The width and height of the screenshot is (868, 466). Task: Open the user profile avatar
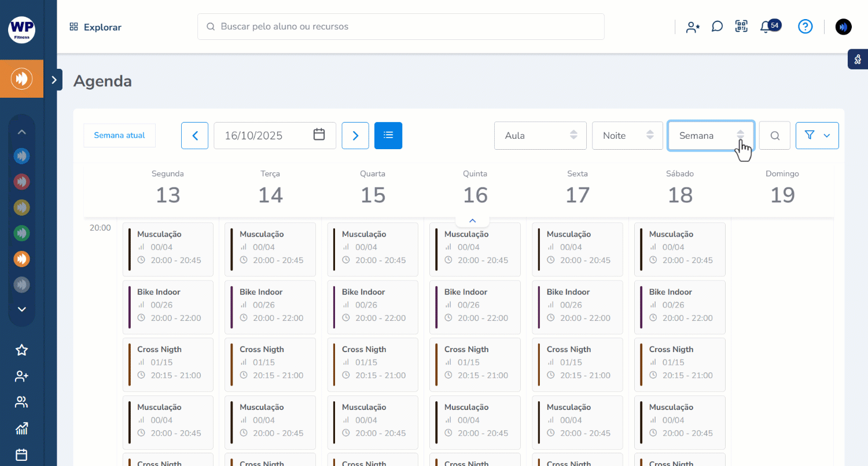pyautogui.click(x=844, y=27)
